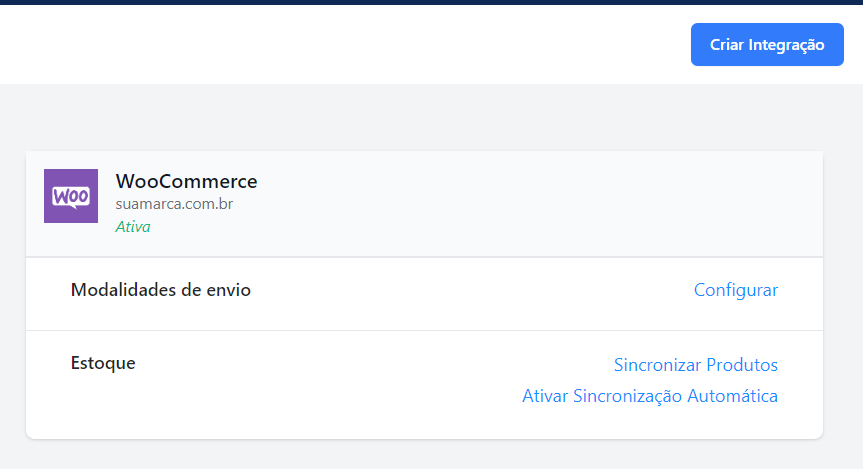
Task: Click the Estoque section label
Action: 103,363
